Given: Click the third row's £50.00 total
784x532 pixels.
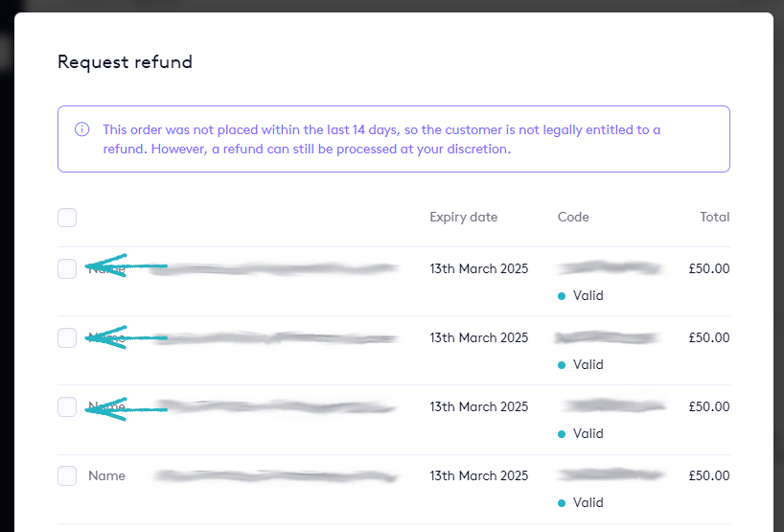Looking at the screenshot, I should coord(708,406).
